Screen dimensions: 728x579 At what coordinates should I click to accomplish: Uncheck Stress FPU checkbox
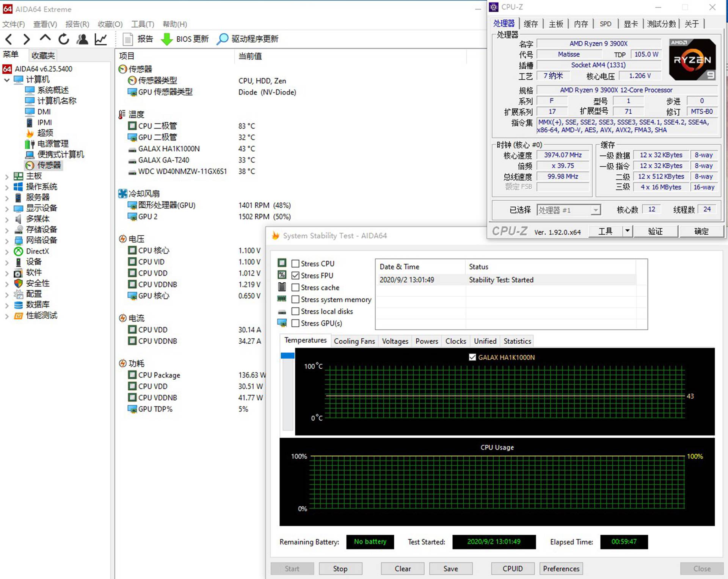coord(295,275)
